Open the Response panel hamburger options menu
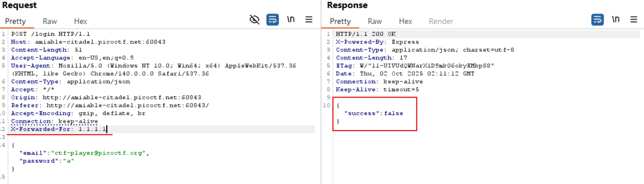This screenshot has height=184, width=644. coord(634,19)
